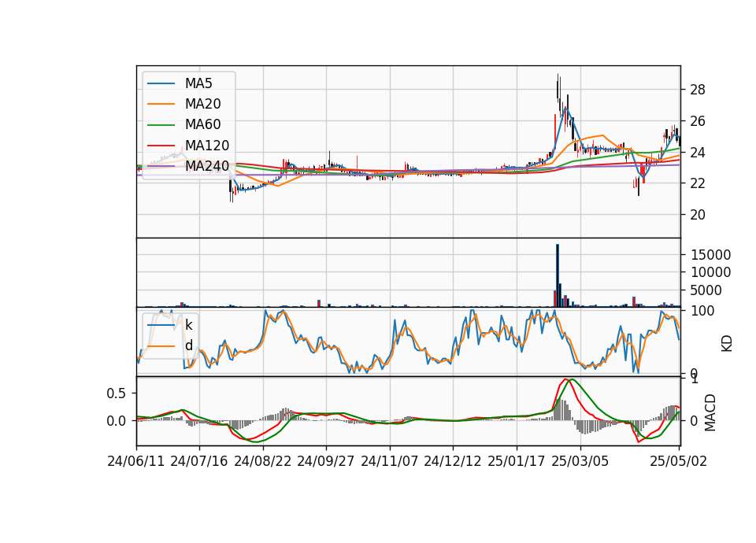Click the MA5 legend label

click(x=198, y=83)
